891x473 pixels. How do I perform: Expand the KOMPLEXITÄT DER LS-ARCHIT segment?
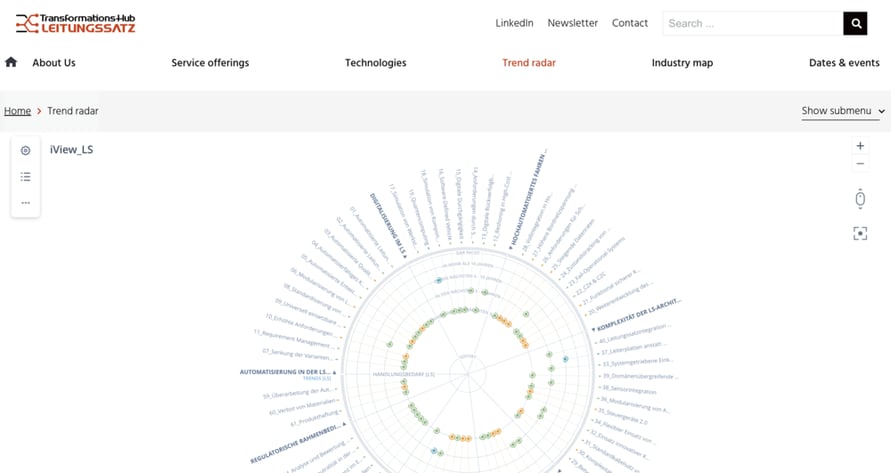(x=636, y=314)
